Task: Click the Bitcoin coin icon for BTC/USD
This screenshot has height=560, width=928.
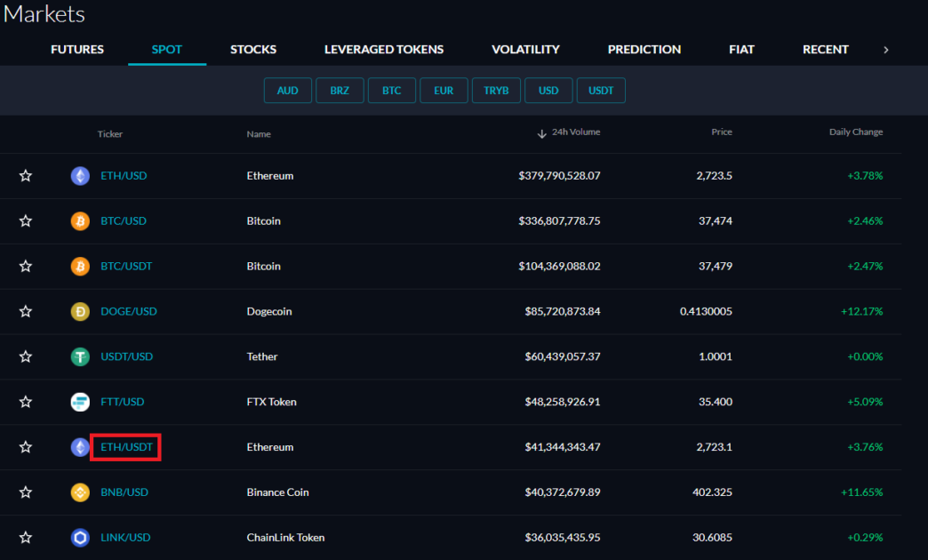Action: [x=80, y=220]
